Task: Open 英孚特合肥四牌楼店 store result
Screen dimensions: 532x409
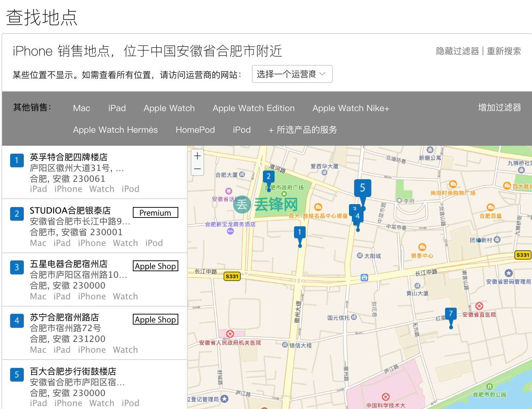Action: (69, 157)
